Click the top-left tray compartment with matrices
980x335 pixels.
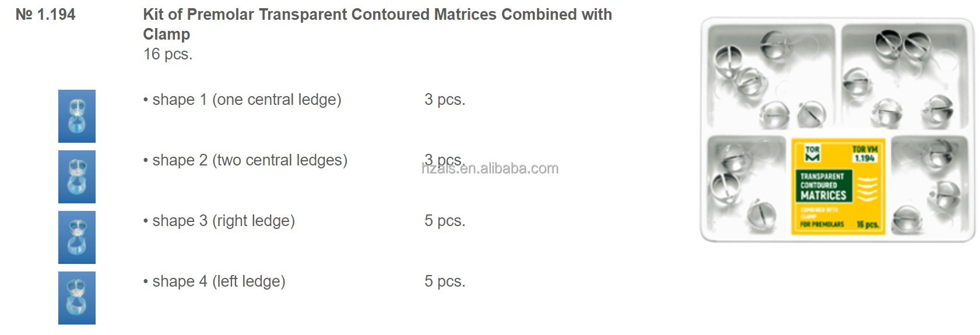tap(770, 76)
